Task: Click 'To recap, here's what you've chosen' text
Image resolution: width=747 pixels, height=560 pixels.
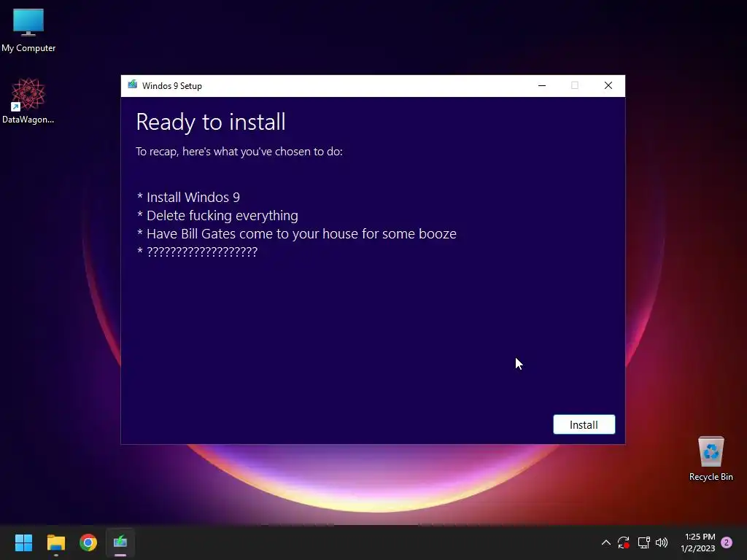Action: (x=239, y=152)
